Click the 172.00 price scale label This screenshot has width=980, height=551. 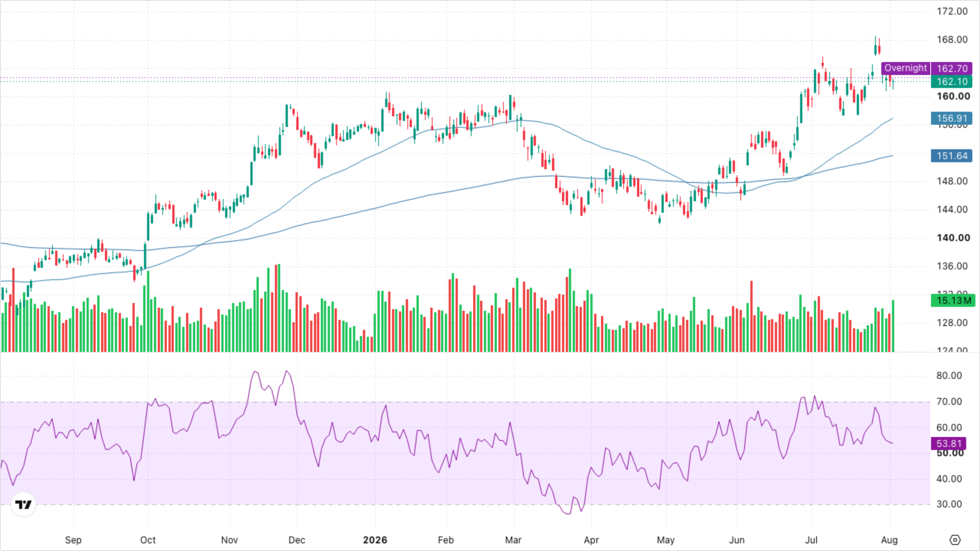[x=952, y=11]
